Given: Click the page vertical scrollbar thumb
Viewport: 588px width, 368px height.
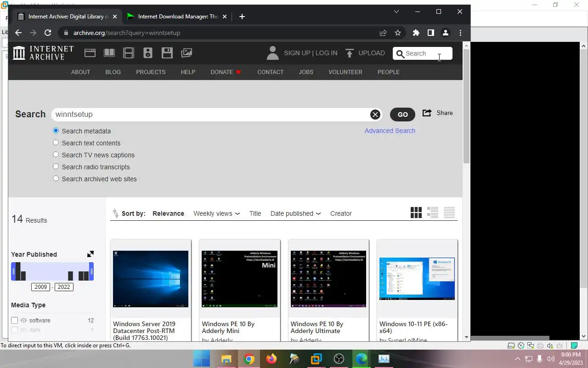Looking at the screenshot, I should (466, 106).
